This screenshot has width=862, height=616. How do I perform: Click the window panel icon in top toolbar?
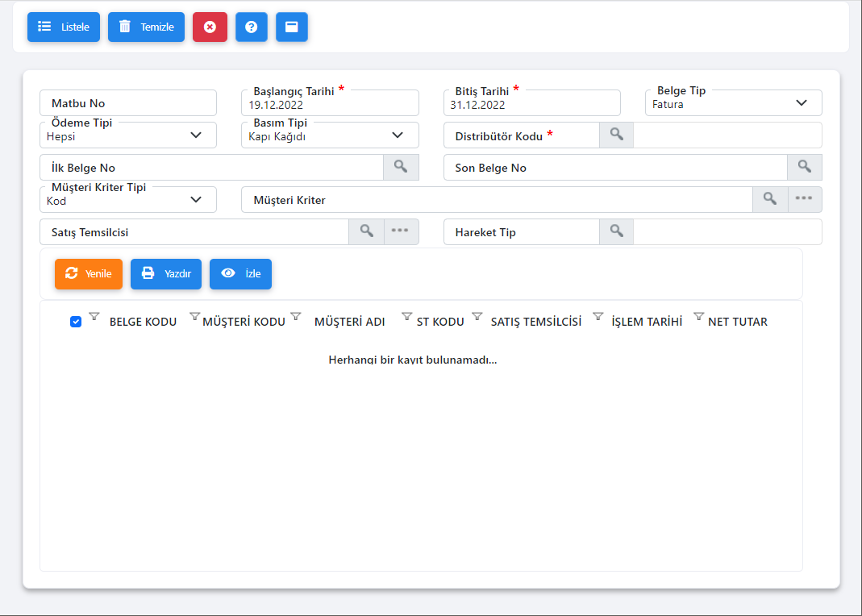point(292,27)
